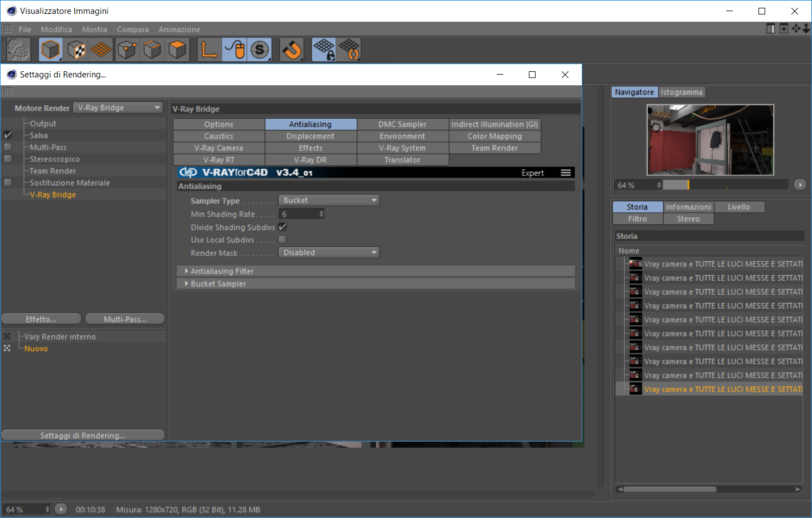
Task: Activate Polygons mode cube icon
Action: (177, 50)
